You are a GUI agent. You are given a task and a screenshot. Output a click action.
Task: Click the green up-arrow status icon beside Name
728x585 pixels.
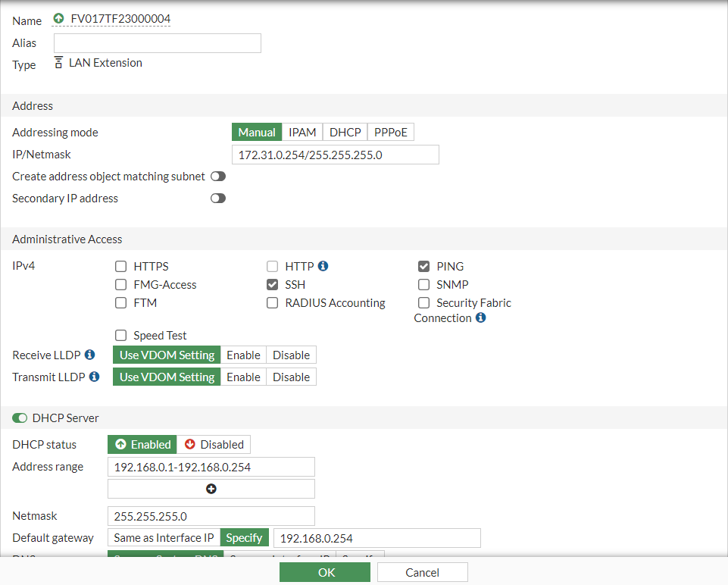pyautogui.click(x=59, y=18)
